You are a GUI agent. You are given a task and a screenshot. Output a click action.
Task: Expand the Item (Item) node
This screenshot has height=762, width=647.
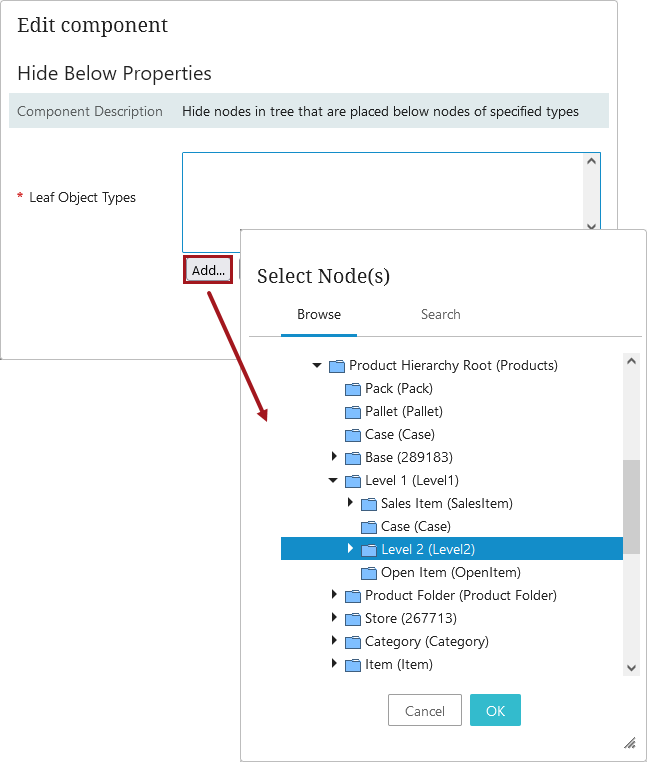pos(334,665)
